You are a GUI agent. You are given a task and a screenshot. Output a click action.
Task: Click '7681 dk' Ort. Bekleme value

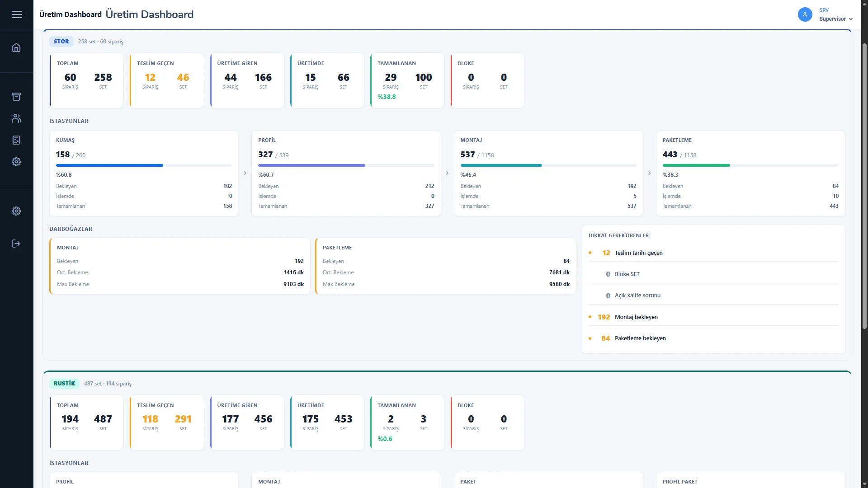(559, 272)
